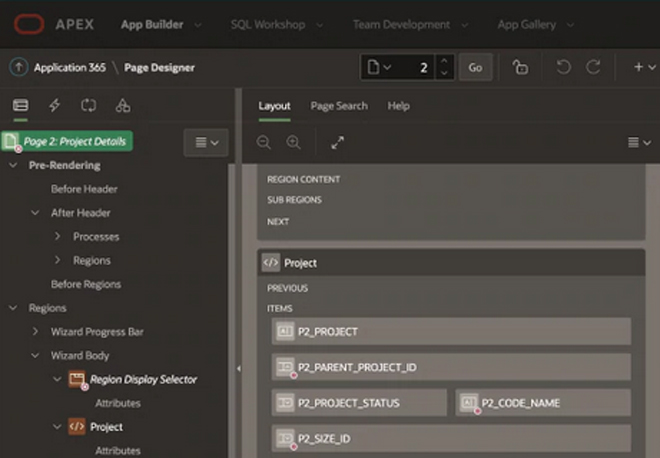Collapse the Wizard Body node
Image resolution: width=660 pixels, height=458 pixels.
point(35,355)
